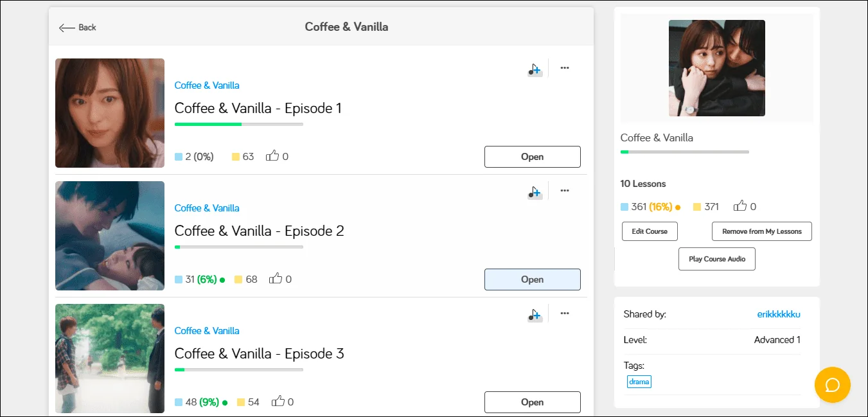The image size is (868, 417).
Task: Click the Episode 2 thumbnail image
Action: pyautogui.click(x=110, y=236)
